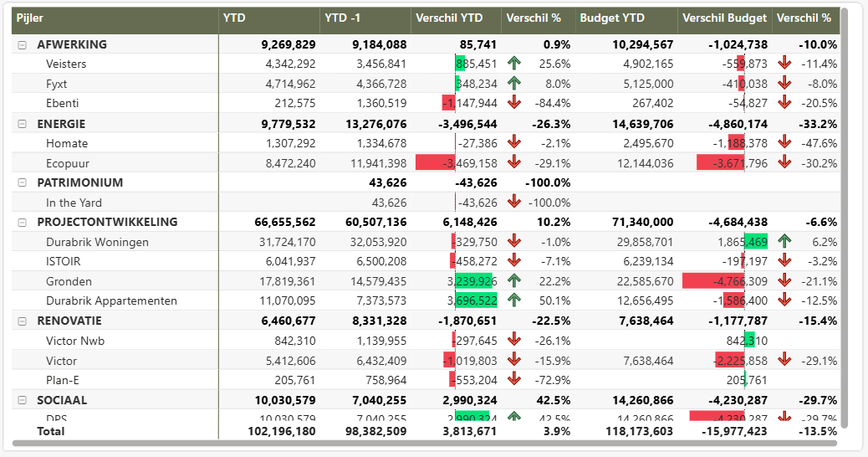The height and width of the screenshot is (457, 868).
Task: Click SOCIAAL Verschil YTD value 2,990,324
Action: click(469, 400)
